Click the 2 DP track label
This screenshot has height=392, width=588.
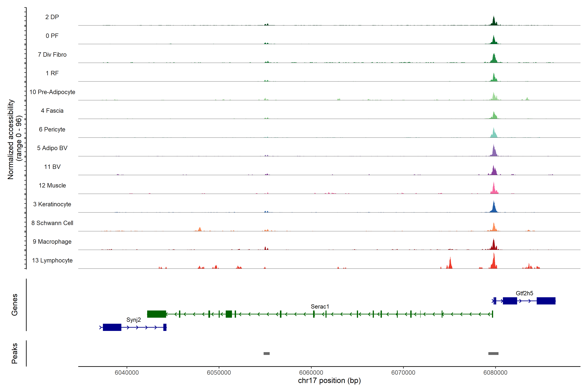click(x=52, y=17)
